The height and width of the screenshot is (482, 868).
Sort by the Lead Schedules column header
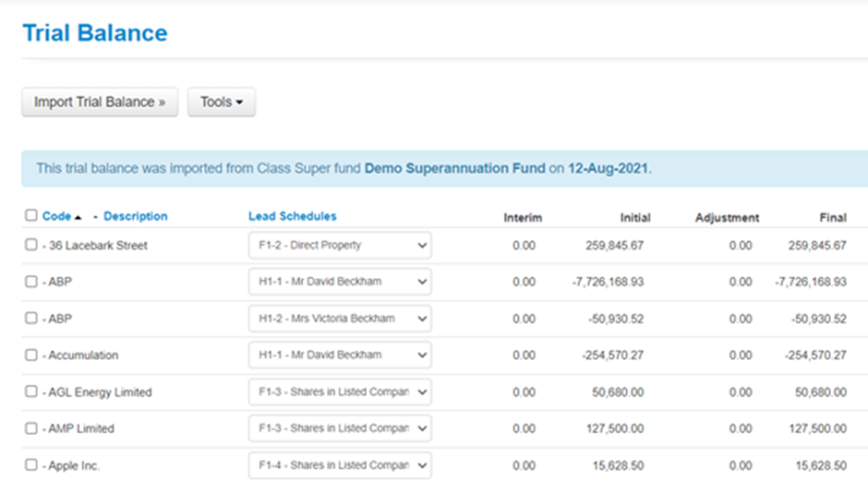coord(292,216)
